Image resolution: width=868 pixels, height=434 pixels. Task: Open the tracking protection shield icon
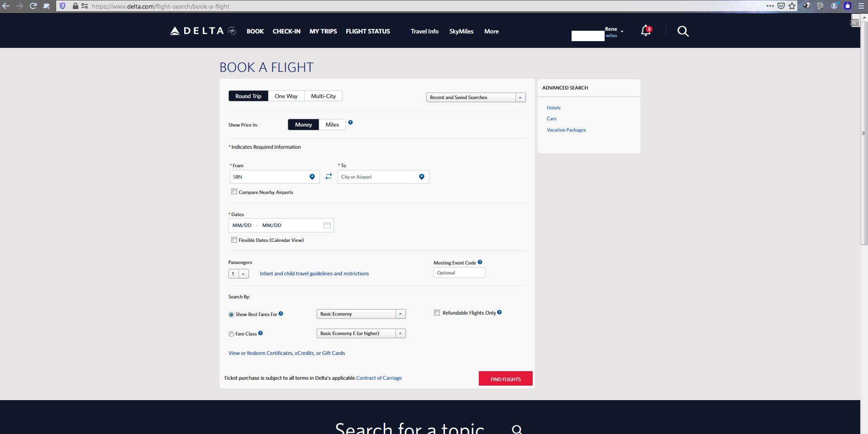(62, 6)
